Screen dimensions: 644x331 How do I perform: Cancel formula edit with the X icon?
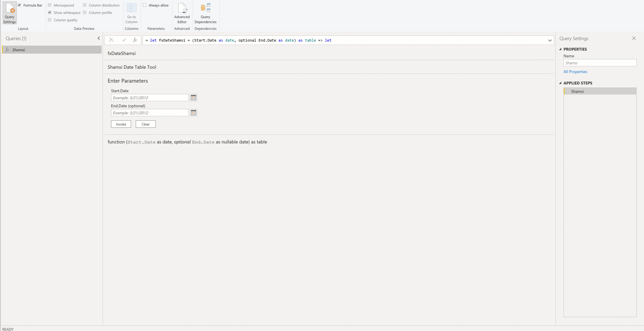click(x=111, y=40)
